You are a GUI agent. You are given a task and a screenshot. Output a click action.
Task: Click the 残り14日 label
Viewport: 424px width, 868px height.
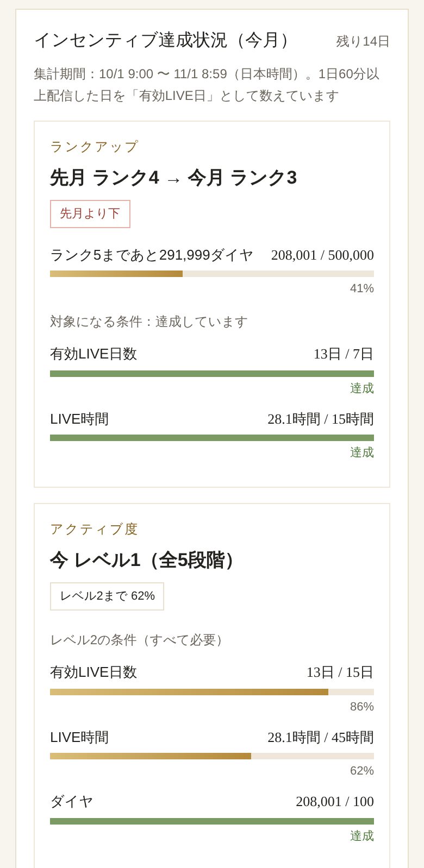coord(363,41)
